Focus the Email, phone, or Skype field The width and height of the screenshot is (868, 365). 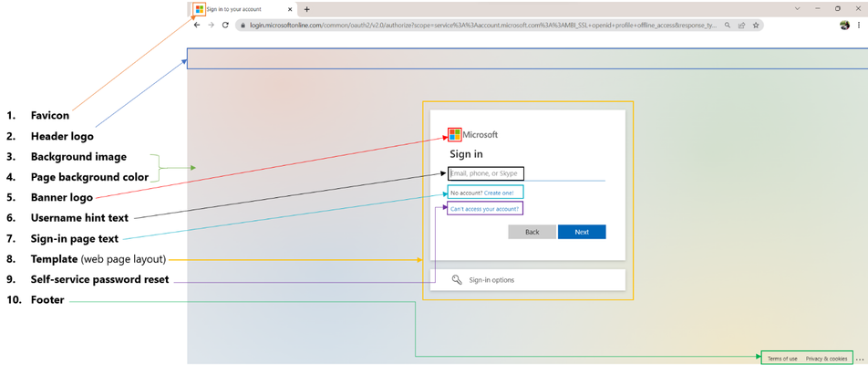[x=526, y=174]
